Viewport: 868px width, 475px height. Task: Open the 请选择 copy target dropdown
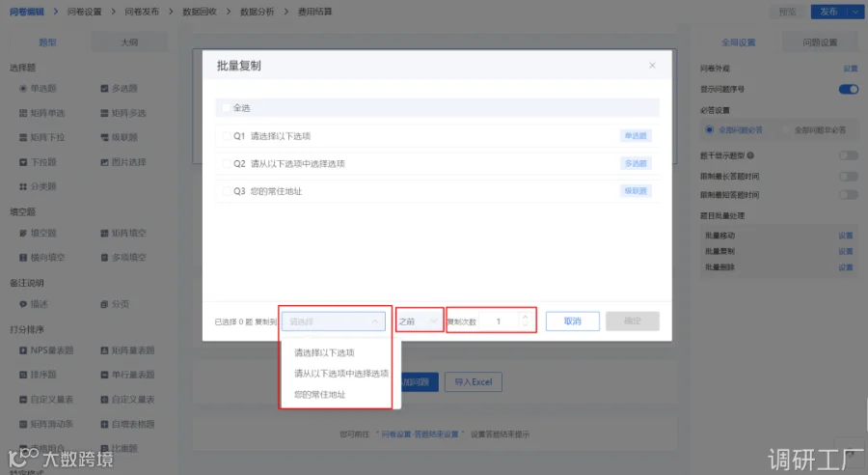[x=334, y=321]
